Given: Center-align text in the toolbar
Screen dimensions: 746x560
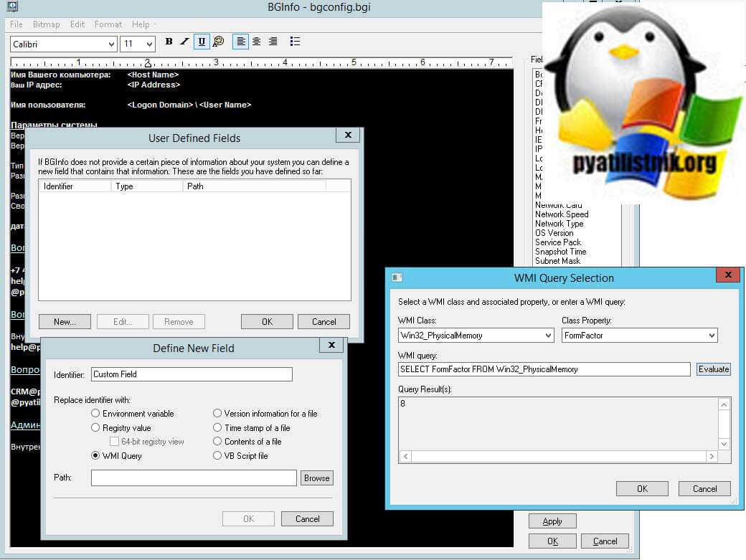Looking at the screenshot, I should (x=257, y=42).
